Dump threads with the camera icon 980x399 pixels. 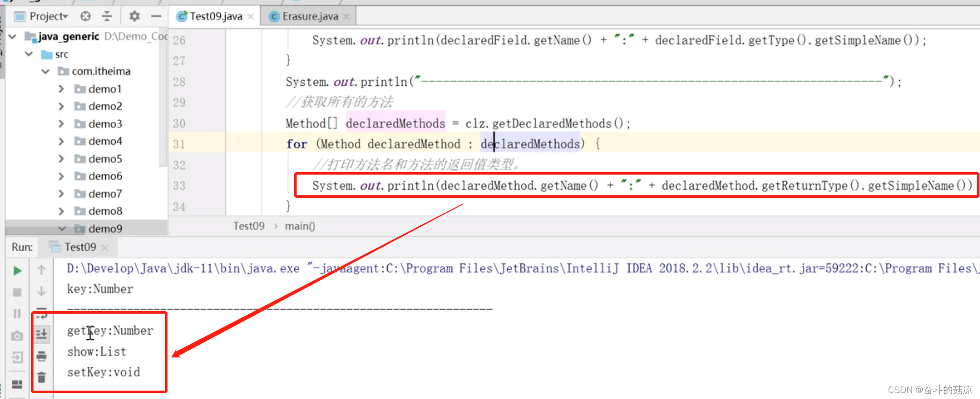17,336
